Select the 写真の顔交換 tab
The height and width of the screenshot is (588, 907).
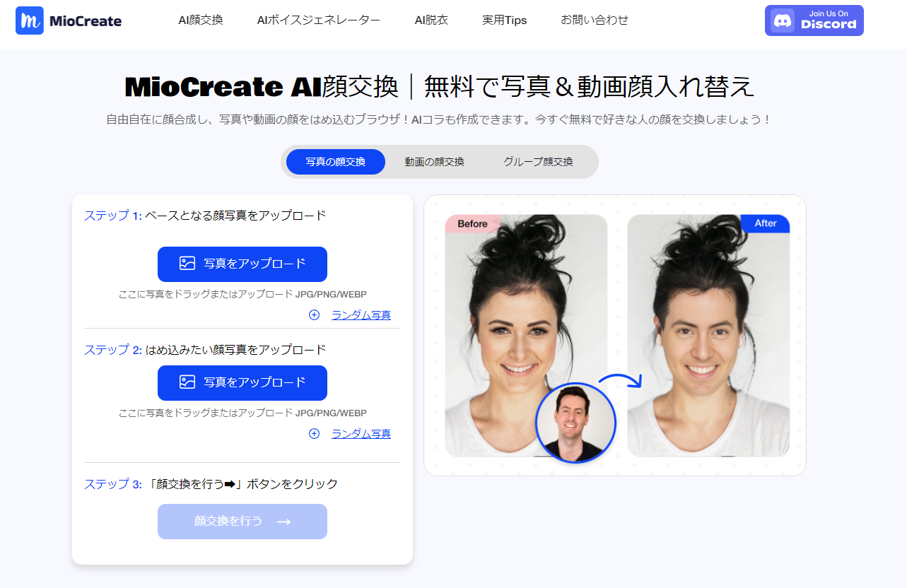[x=336, y=162]
